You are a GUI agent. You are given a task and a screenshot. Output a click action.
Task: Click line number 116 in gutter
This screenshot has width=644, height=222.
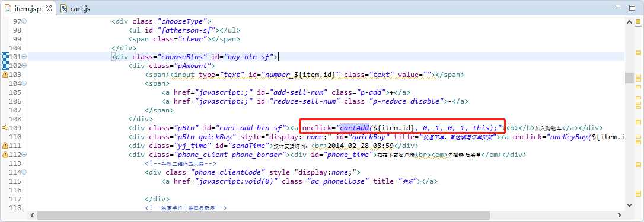click(15, 191)
